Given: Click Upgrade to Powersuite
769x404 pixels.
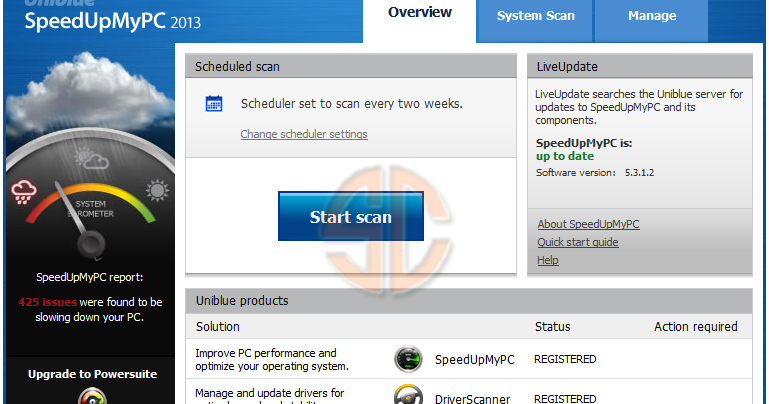Looking at the screenshot, I should pos(92,374).
